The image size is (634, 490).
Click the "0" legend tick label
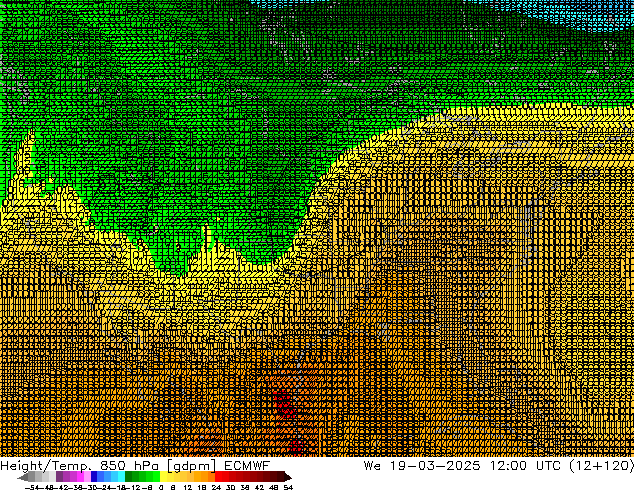pos(161,487)
